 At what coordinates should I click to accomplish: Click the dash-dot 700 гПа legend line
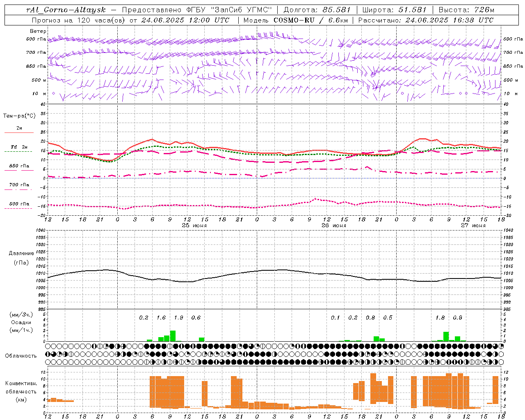tap(18, 189)
